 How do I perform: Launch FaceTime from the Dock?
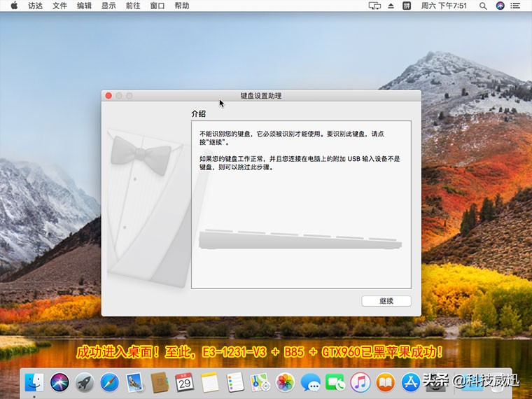click(x=335, y=382)
